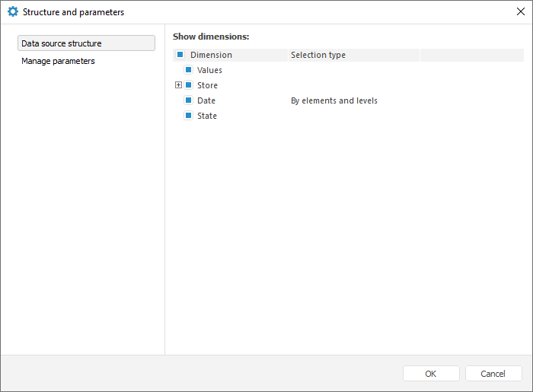The image size is (533, 392).
Task: Toggle the Values dimension checkbox
Action: pyautogui.click(x=188, y=70)
